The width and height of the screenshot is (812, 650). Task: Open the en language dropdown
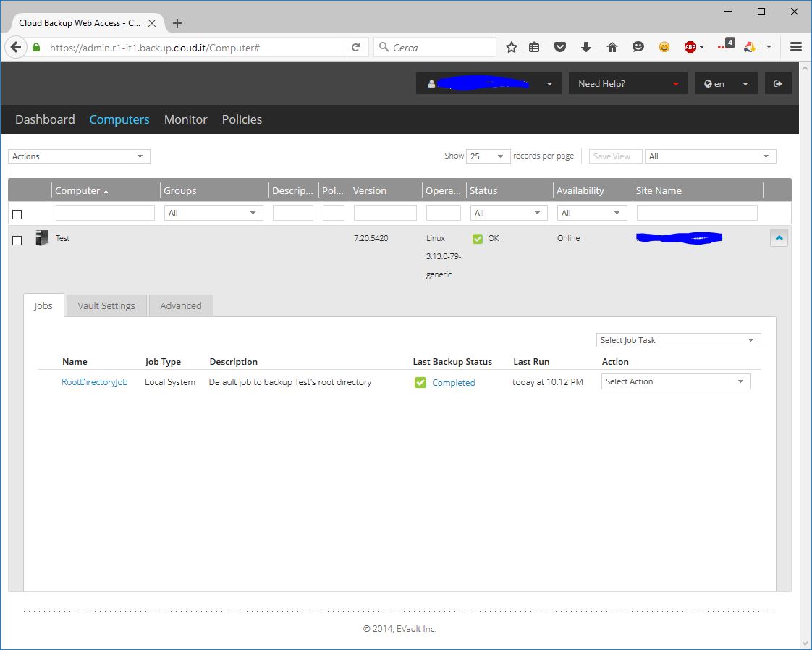point(726,83)
